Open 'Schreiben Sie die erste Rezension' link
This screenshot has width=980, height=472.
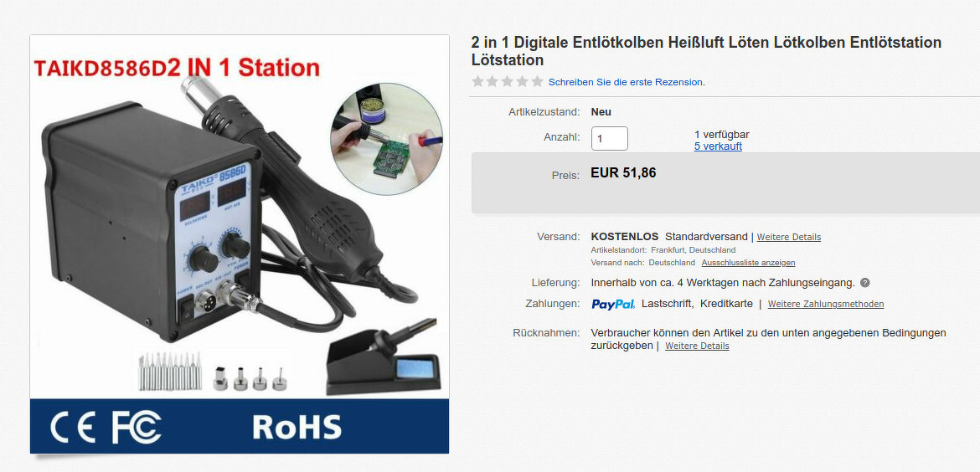pyautogui.click(x=626, y=82)
